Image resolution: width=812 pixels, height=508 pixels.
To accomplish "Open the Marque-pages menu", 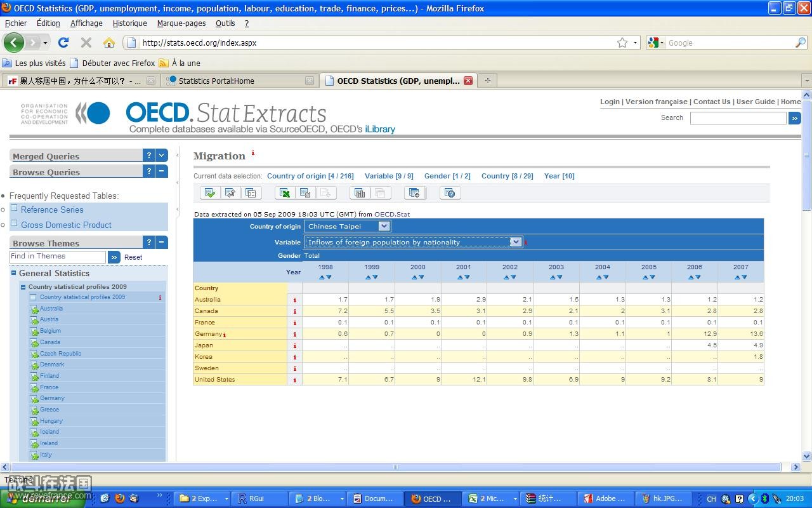I will [x=181, y=23].
